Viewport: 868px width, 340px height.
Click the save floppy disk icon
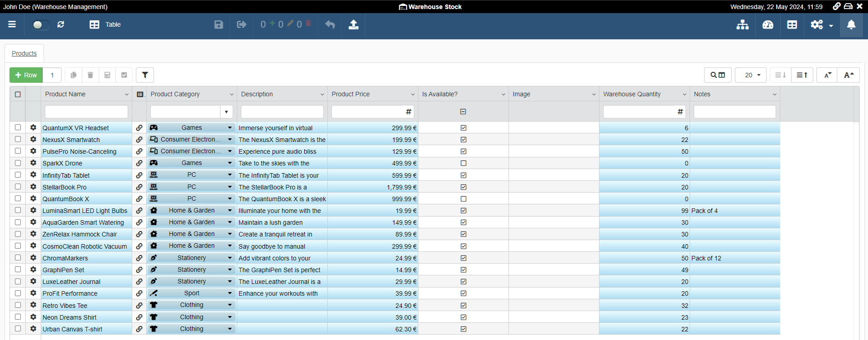coord(219,24)
